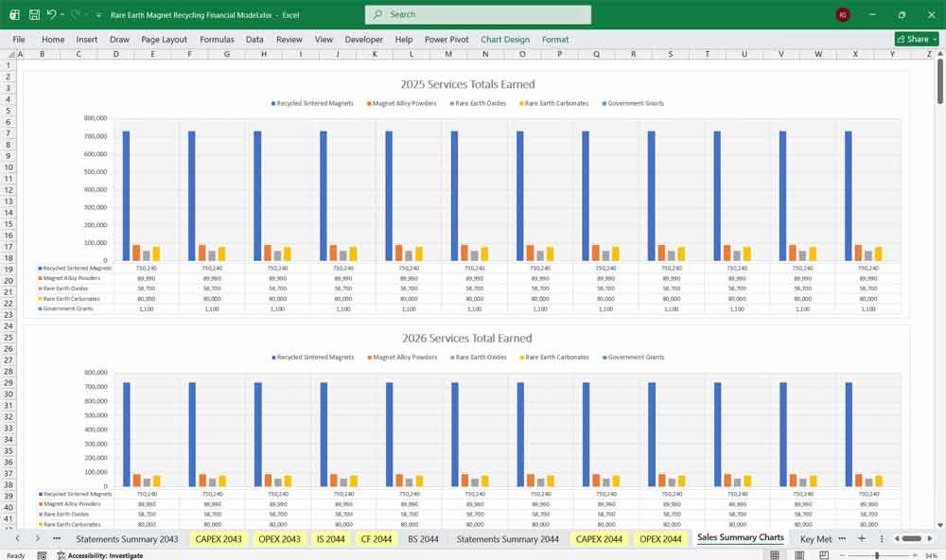Screen dimensions: 946x560
Task: Switch to Normal view in status bar
Action: (775, 555)
